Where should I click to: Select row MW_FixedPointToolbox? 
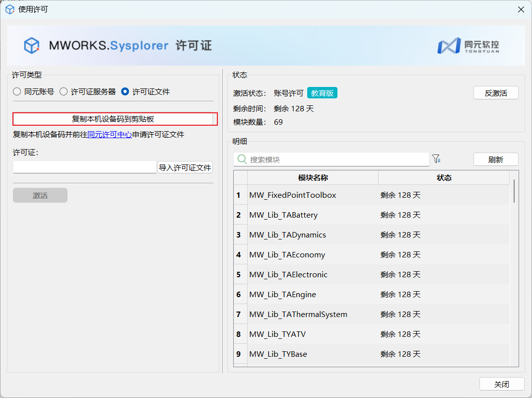point(372,195)
